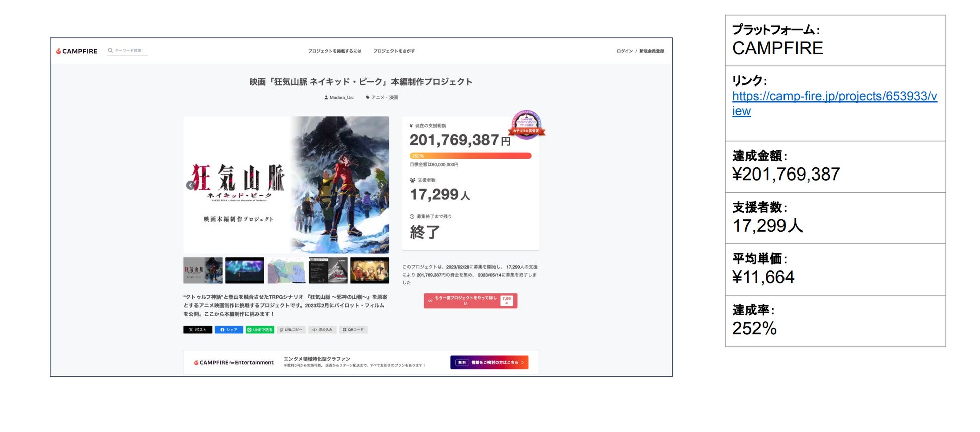Click the 新規会員登録 link

[x=652, y=51]
